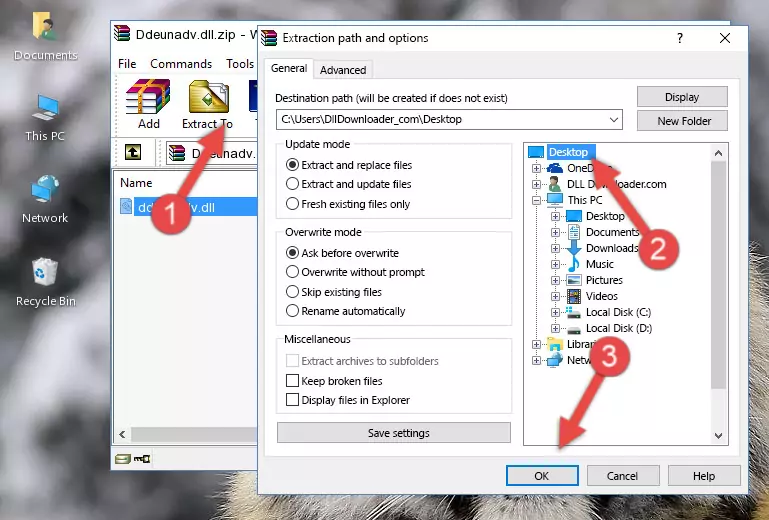Expand the OneDrive tree node
Viewport: 769px width, 520px height.
click(x=536, y=168)
